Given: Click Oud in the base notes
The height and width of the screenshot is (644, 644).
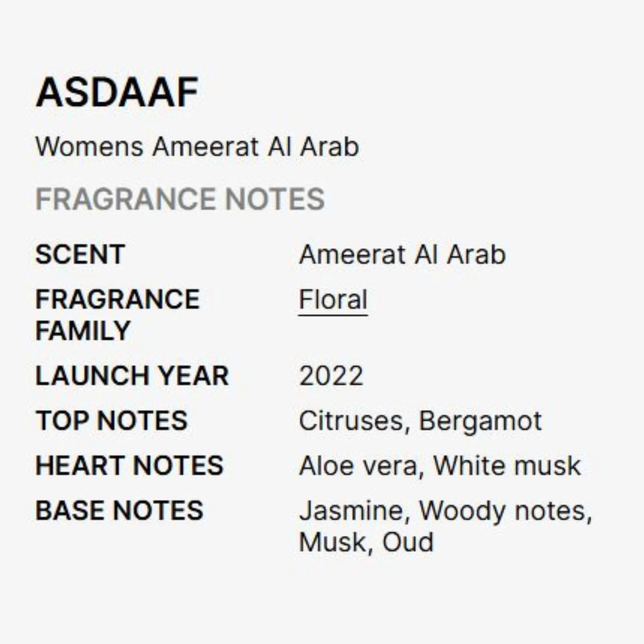Looking at the screenshot, I should (408, 542).
